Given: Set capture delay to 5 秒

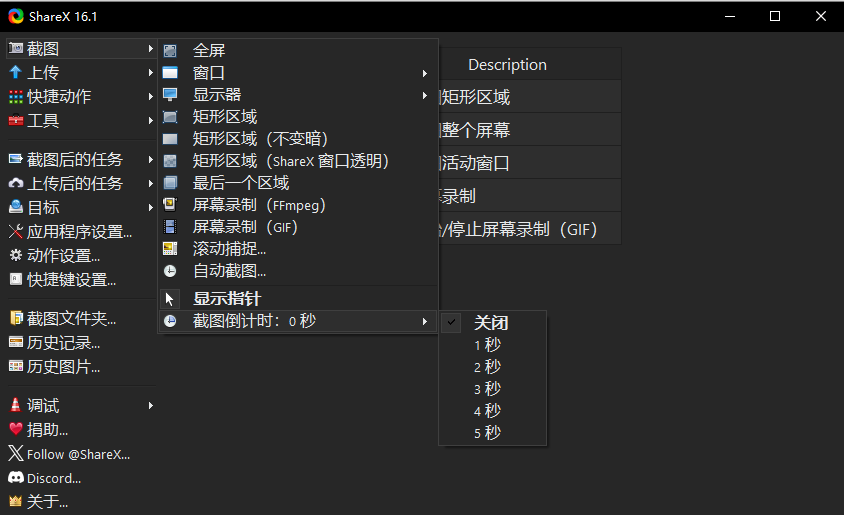Looking at the screenshot, I should (493, 433).
